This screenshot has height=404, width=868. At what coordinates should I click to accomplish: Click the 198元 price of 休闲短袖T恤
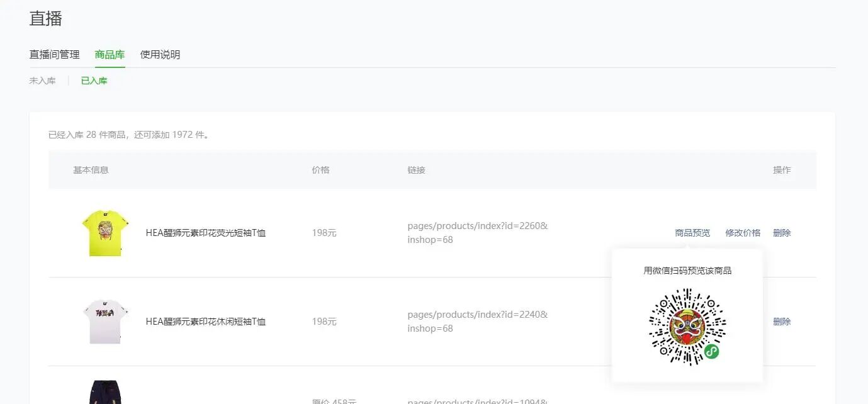coord(324,322)
